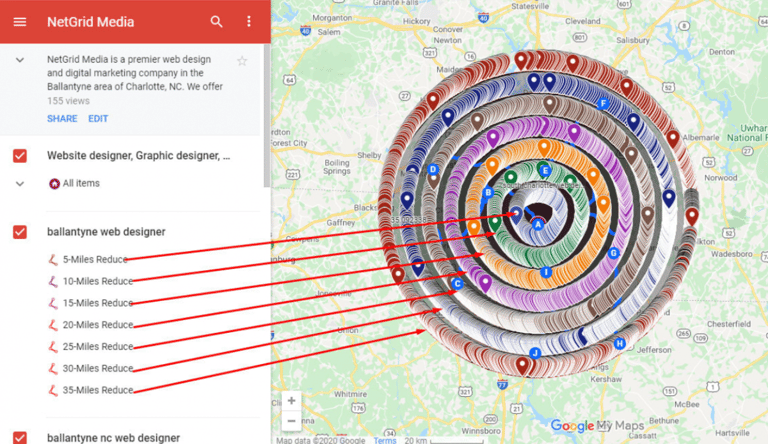768x444 pixels.
Task: Click the SHARE link
Action: click(x=61, y=119)
